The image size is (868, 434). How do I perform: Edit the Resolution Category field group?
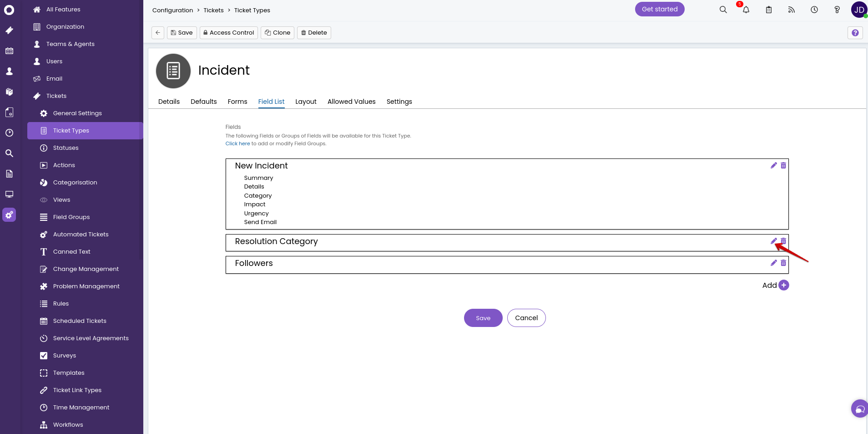[x=773, y=241]
